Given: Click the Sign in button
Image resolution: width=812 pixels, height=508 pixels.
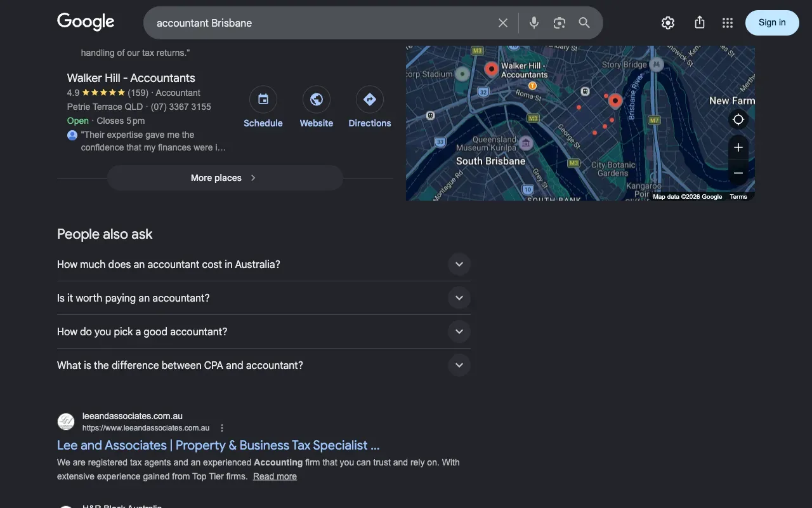Looking at the screenshot, I should [772, 22].
